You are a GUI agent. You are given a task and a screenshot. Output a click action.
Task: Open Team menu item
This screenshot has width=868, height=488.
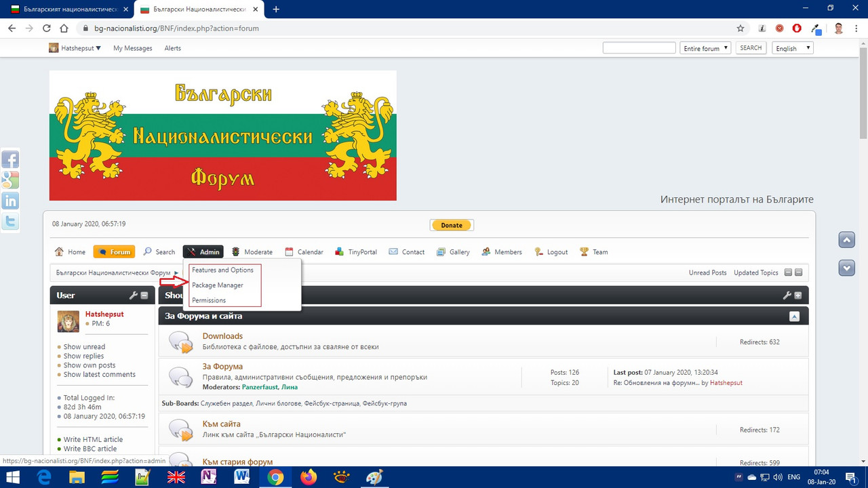pos(593,251)
